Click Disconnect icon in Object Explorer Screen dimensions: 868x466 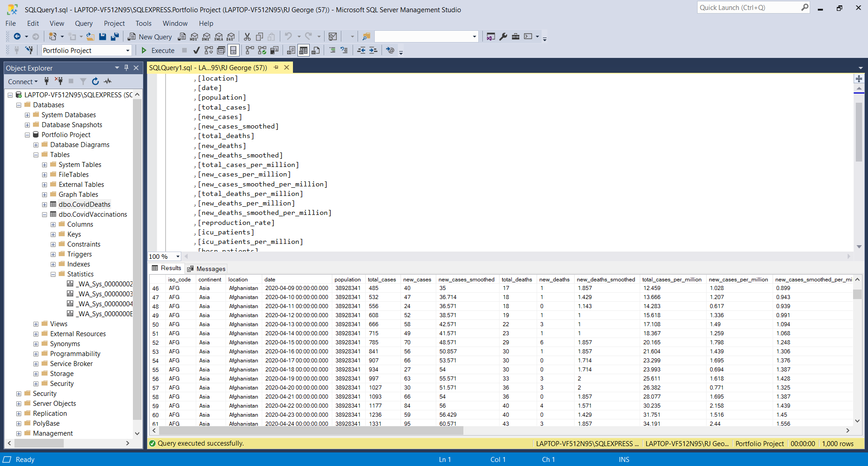59,81
